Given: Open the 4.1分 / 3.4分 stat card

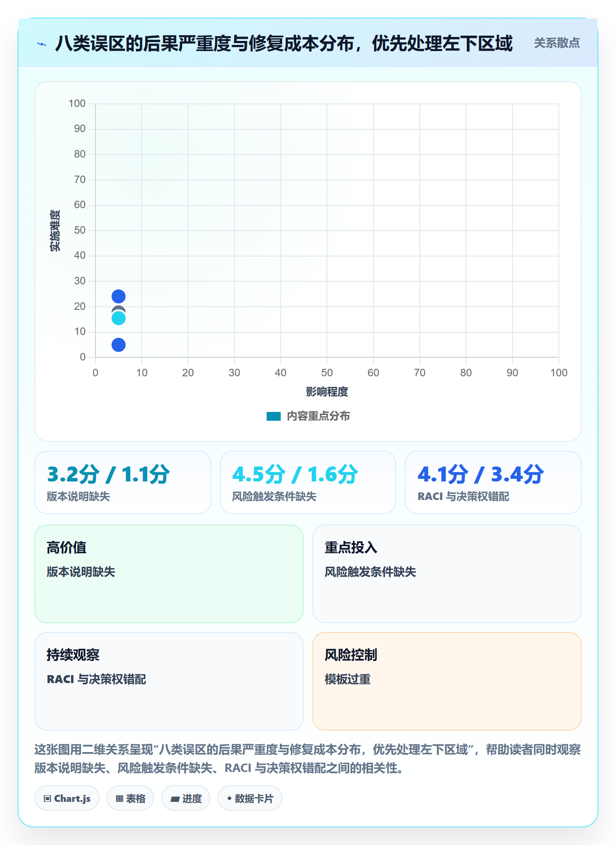Looking at the screenshot, I should click(493, 482).
